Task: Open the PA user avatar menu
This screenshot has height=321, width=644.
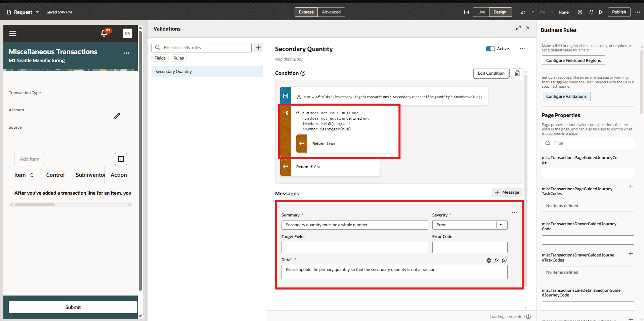Action: 128,33
